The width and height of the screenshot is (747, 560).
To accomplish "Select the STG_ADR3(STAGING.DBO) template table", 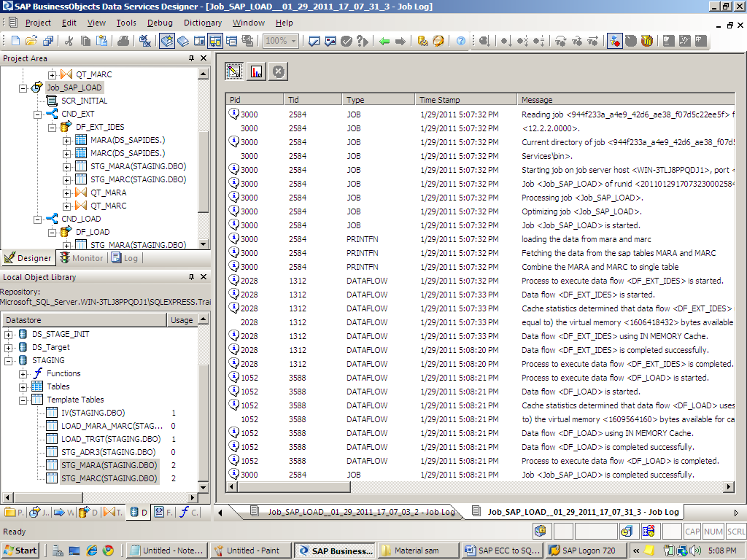I will click(109, 452).
